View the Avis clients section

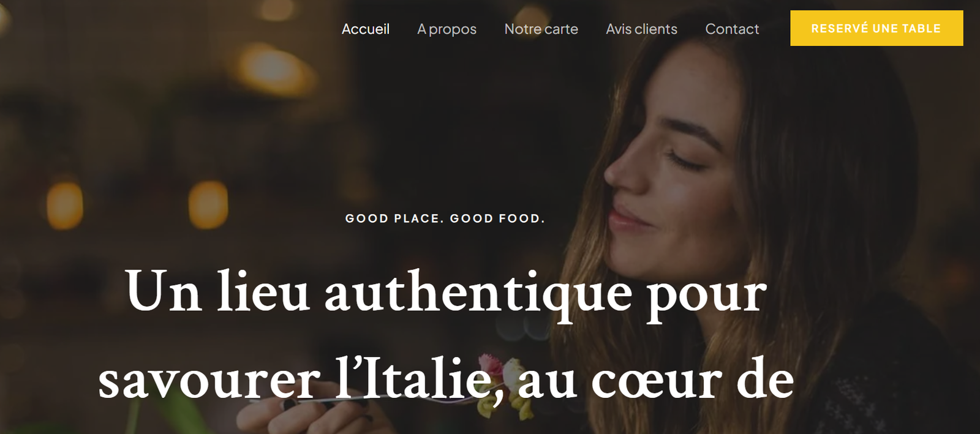[641, 29]
